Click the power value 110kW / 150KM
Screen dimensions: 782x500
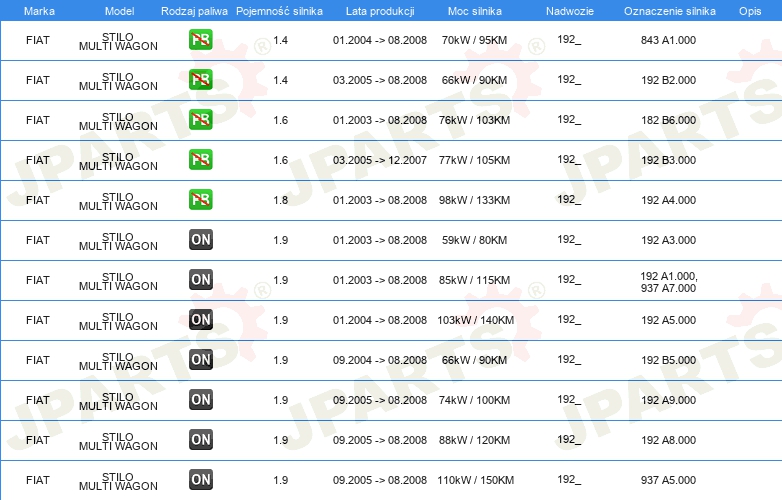pos(475,480)
